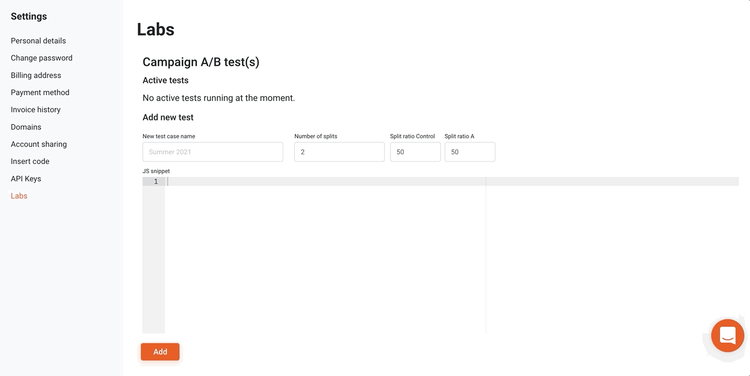Open Domains settings
This screenshot has width=750, height=376.
pyautogui.click(x=26, y=127)
